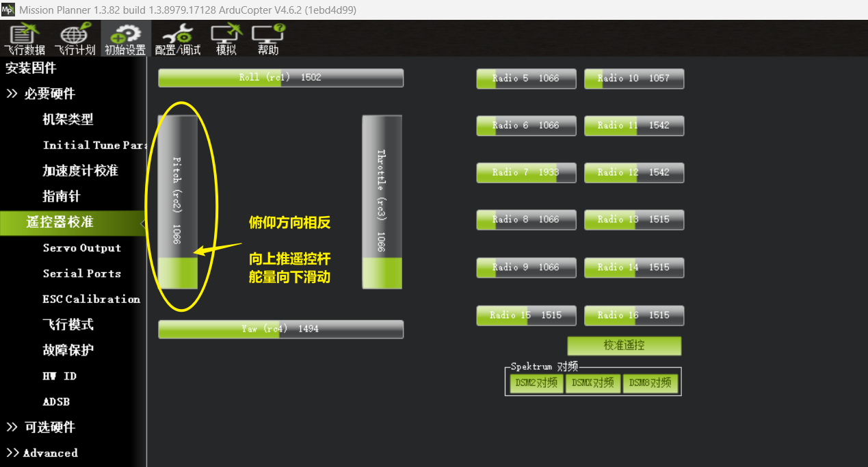The height and width of the screenshot is (467, 868).
Task: Open the ESC Calibration page
Action: tap(91, 299)
